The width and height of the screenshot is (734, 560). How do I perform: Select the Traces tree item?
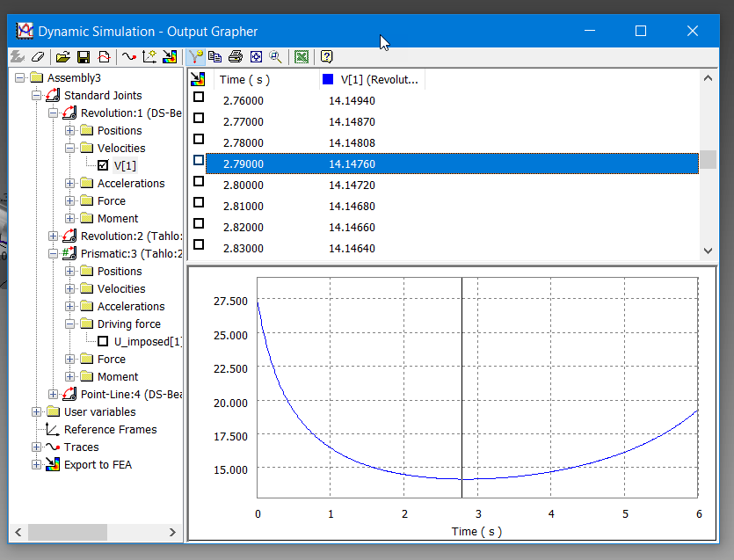(82, 447)
